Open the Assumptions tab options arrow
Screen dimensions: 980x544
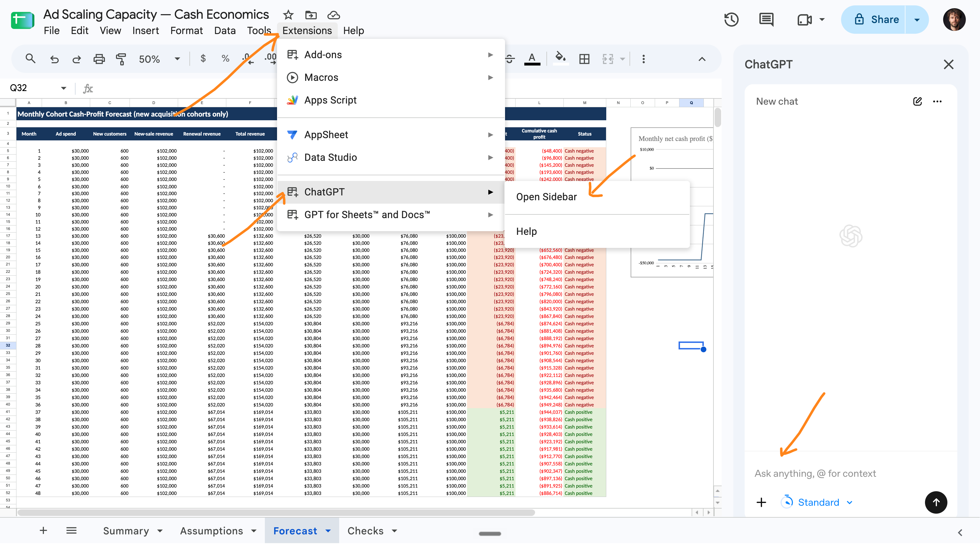[254, 531]
